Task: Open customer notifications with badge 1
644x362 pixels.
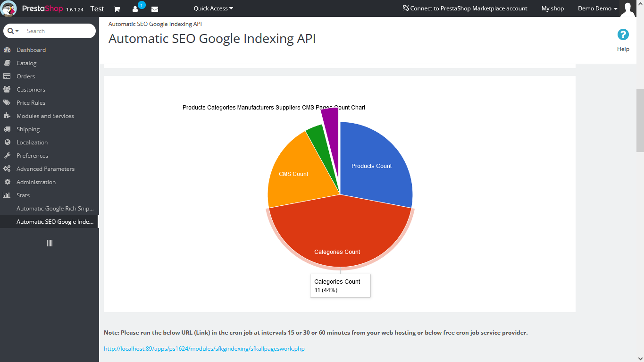Action: 136,8
